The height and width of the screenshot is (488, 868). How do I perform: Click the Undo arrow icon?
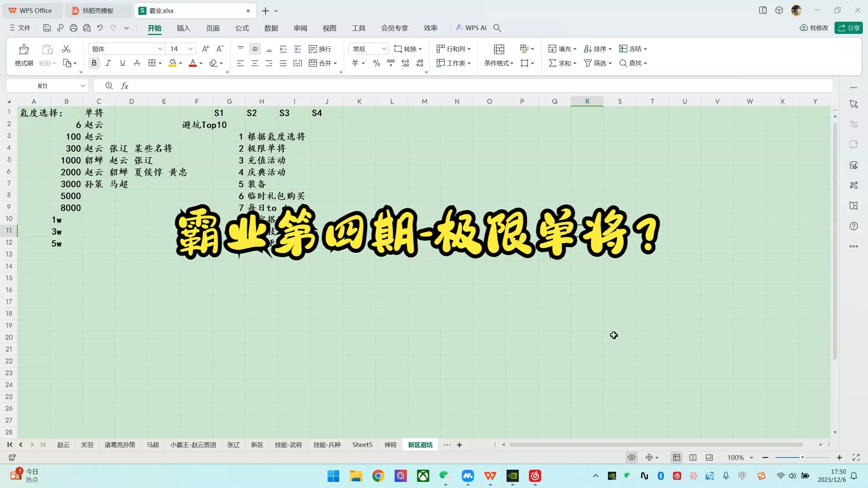coord(100,28)
